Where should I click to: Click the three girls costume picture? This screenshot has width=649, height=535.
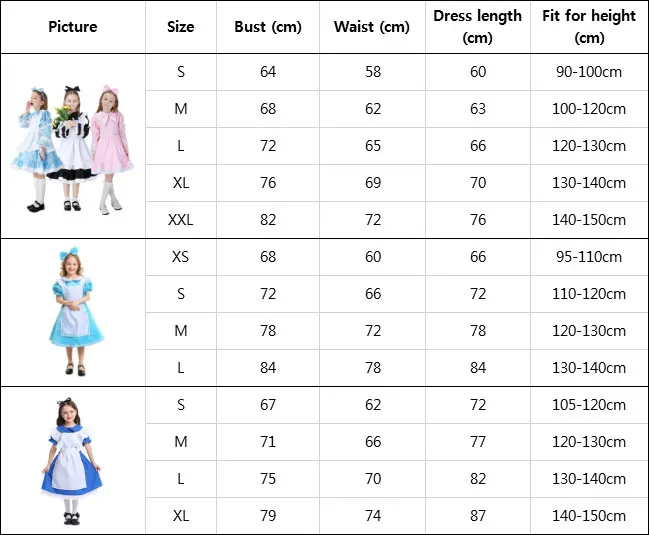tap(72, 150)
